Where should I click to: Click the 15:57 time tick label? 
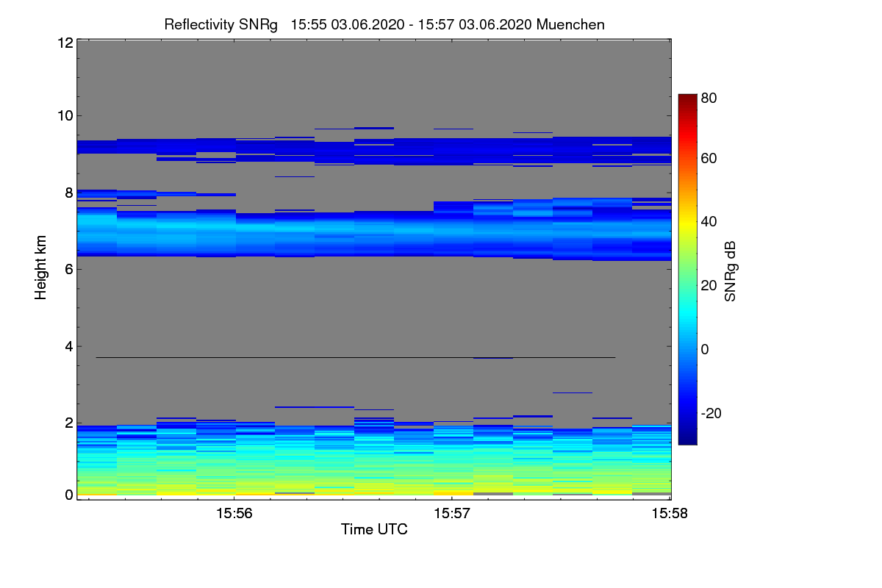coord(451,513)
